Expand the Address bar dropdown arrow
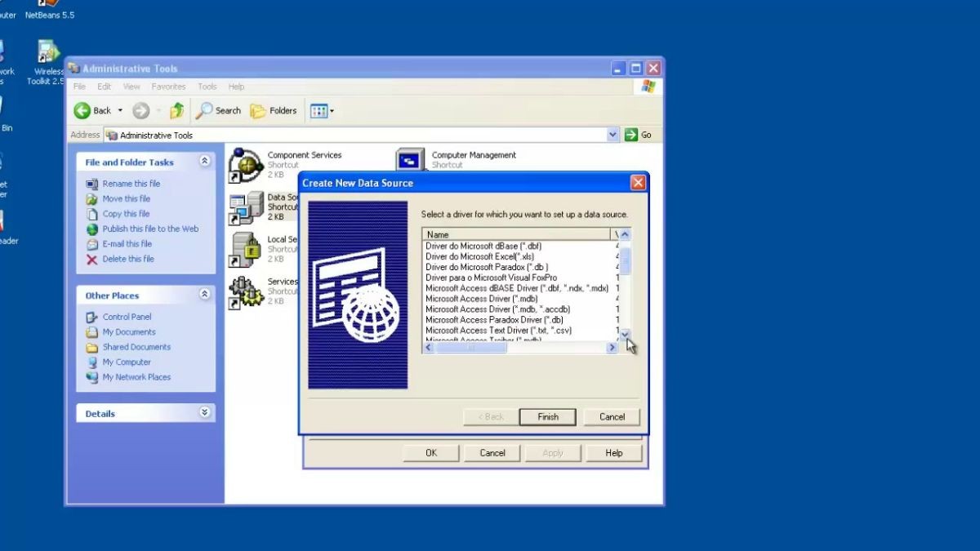Viewport: 980px width, 551px height. tap(613, 135)
